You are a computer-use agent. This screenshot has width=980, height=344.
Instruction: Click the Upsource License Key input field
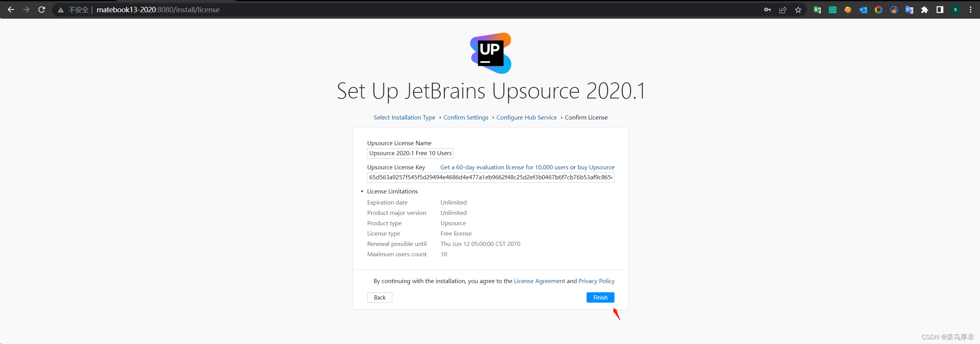(491, 177)
